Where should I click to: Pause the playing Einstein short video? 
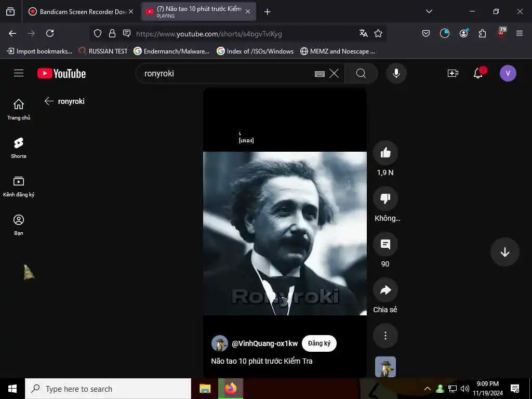tap(285, 233)
